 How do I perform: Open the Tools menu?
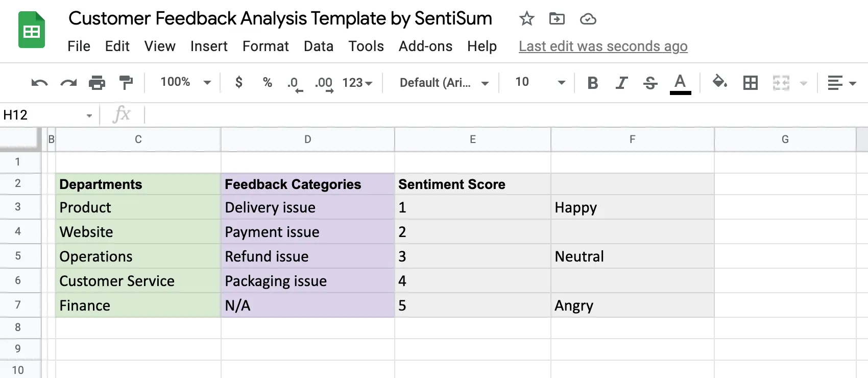(366, 46)
